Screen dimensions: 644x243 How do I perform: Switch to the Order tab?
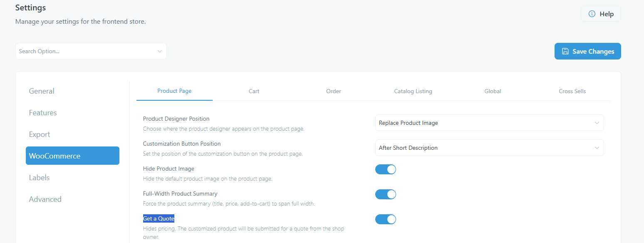coord(334,91)
